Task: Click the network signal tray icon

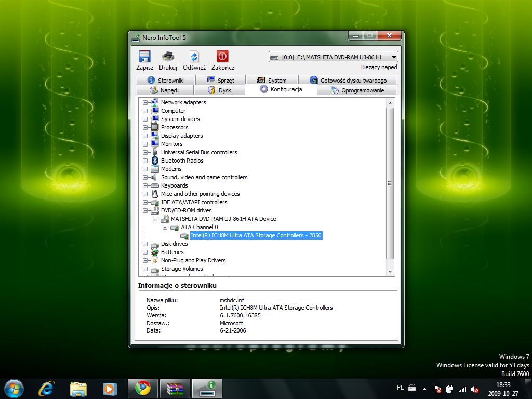Action: (x=462, y=389)
